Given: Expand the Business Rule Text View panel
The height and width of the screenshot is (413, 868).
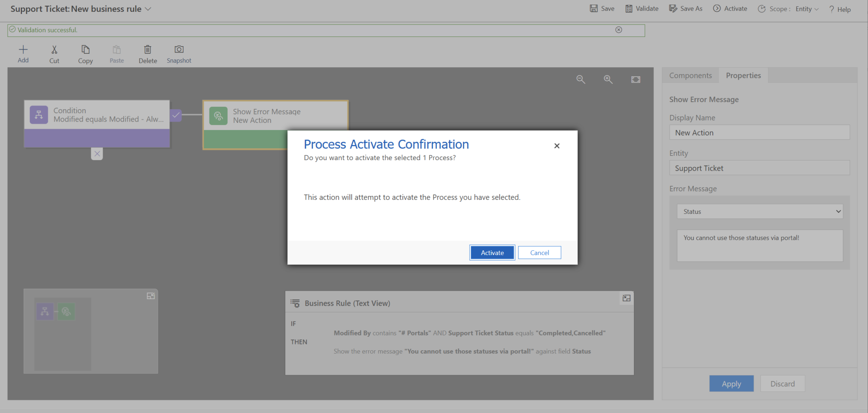Looking at the screenshot, I should (x=626, y=298).
